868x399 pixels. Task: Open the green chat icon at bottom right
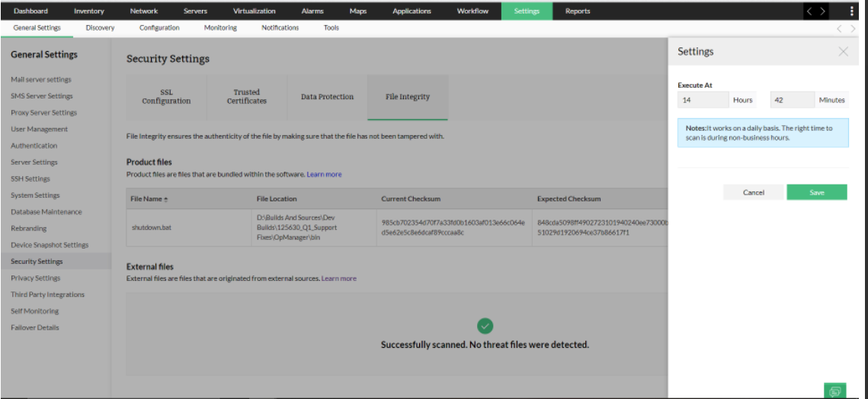pyautogui.click(x=835, y=391)
